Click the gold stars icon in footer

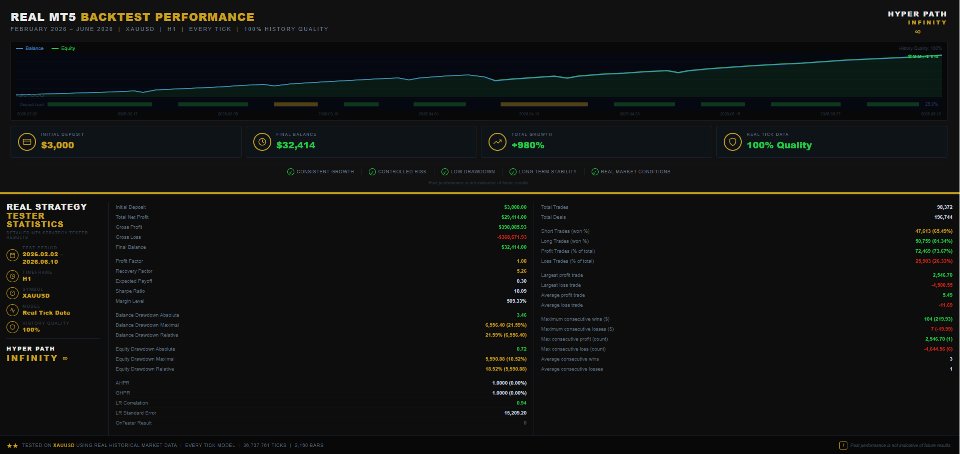point(12,445)
